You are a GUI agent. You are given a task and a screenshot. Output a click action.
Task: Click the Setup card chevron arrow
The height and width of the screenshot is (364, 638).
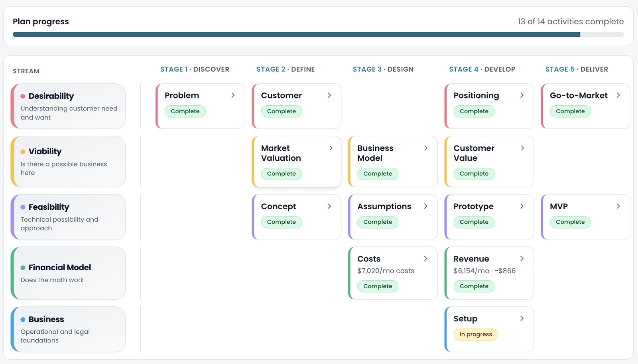pyautogui.click(x=522, y=319)
